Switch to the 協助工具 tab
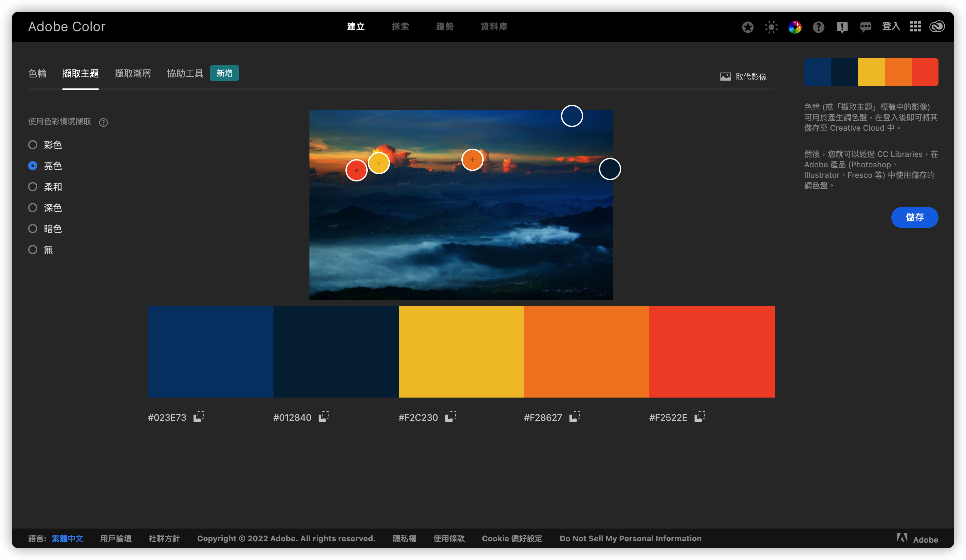This screenshot has width=966, height=560. pos(185,73)
